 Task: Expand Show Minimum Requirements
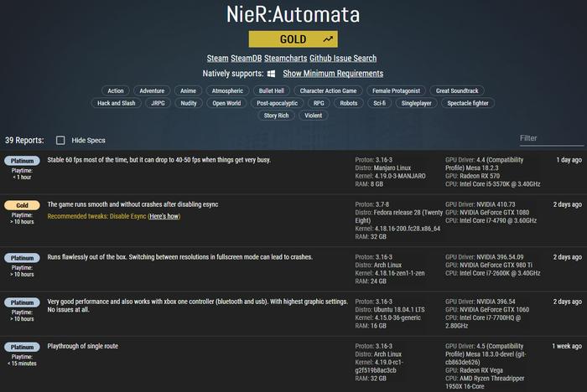[x=333, y=74]
